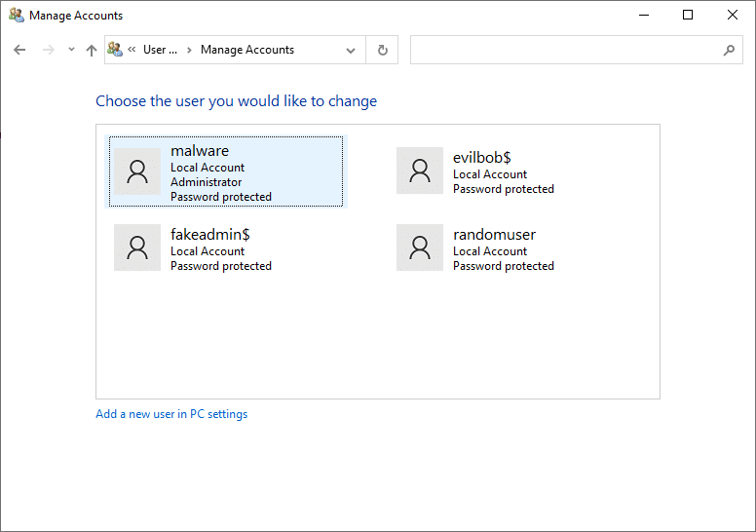This screenshot has width=756, height=532.
Task: Focus the search box field
Action: tap(576, 50)
